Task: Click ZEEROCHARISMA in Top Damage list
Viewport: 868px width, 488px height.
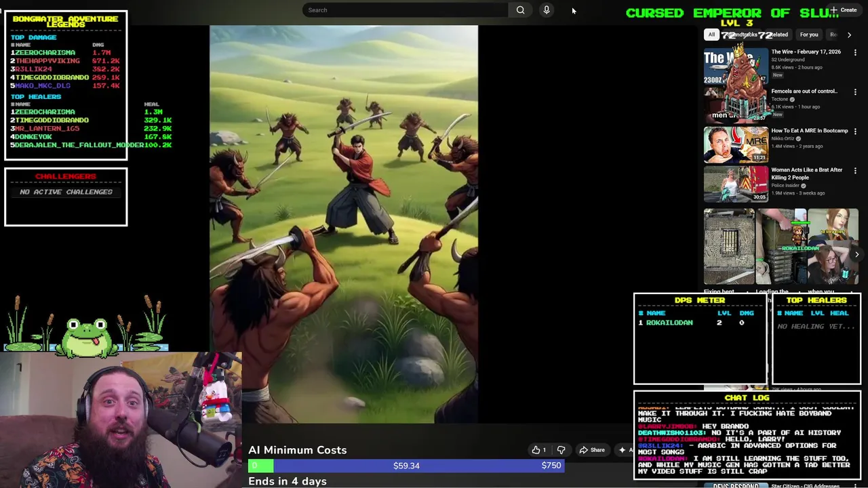Action: (x=45, y=52)
